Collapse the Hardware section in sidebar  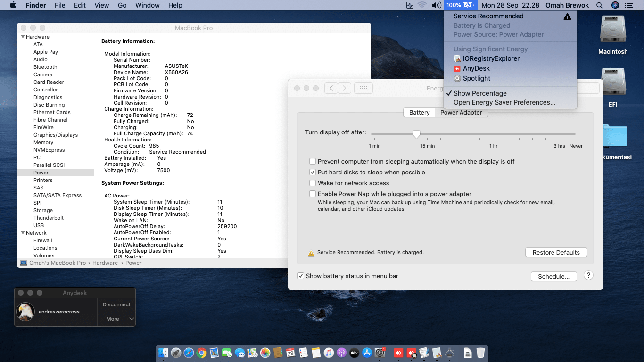click(x=23, y=37)
